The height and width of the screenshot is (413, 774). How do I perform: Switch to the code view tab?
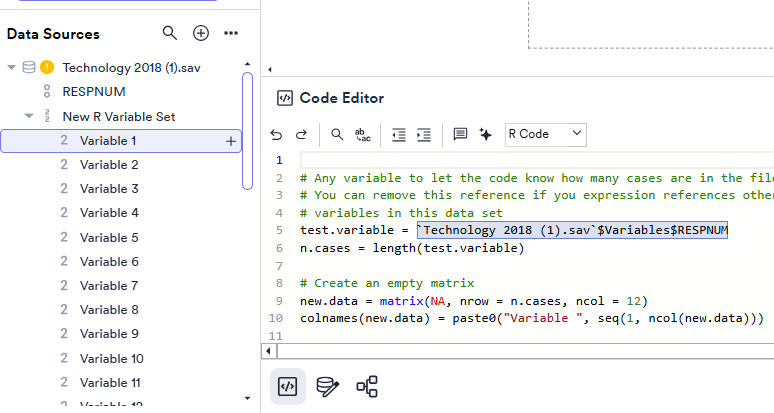pyautogui.click(x=288, y=386)
